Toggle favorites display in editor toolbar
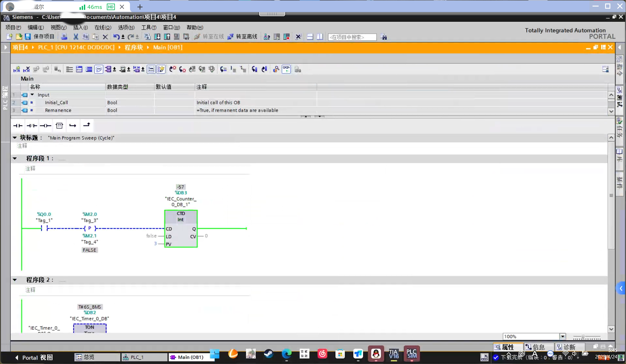The height and width of the screenshot is (364, 626). coord(161,69)
